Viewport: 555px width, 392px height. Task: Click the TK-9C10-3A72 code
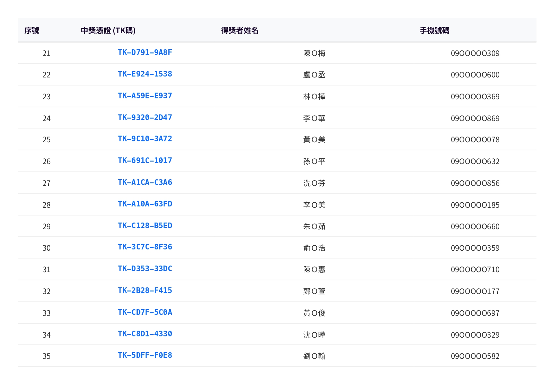tap(145, 139)
